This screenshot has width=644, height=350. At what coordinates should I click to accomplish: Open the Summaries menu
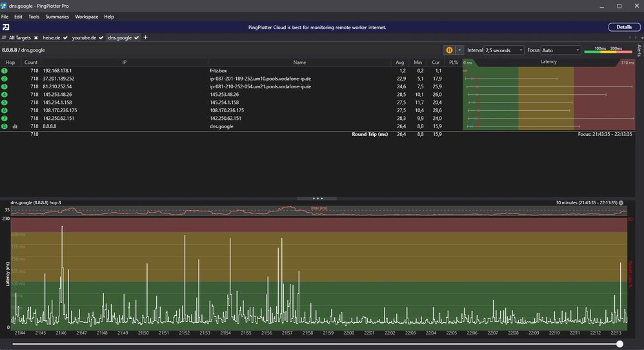57,17
